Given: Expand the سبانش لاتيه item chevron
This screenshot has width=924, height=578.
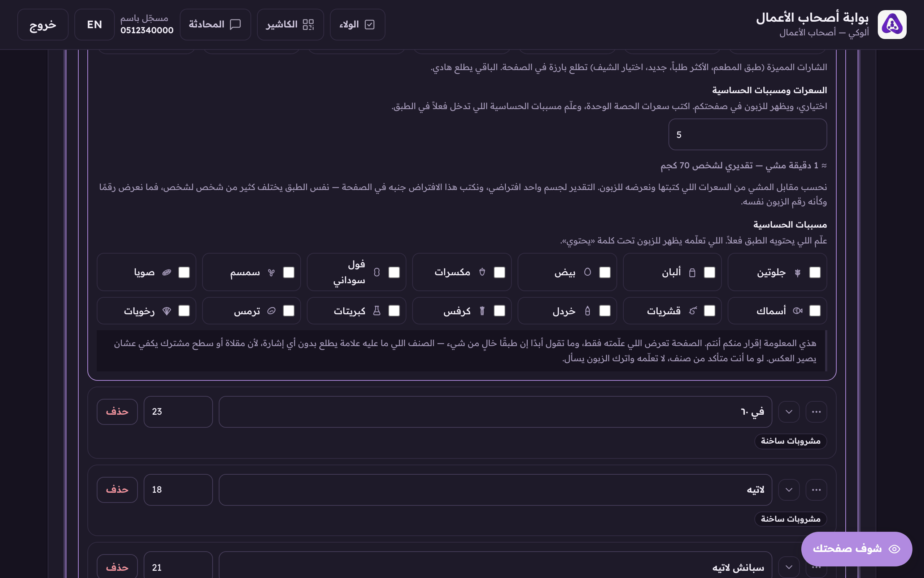Looking at the screenshot, I should 789,567.
